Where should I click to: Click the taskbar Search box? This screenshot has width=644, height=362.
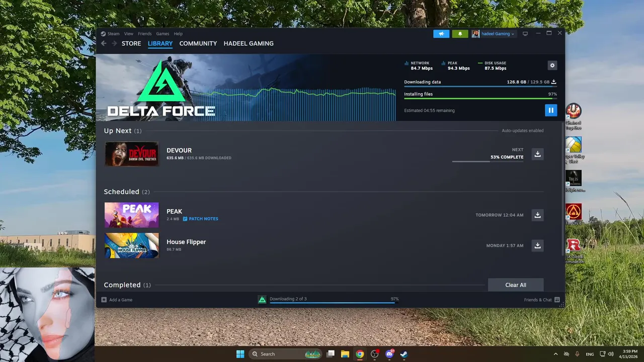pyautogui.click(x=285, y=354)
